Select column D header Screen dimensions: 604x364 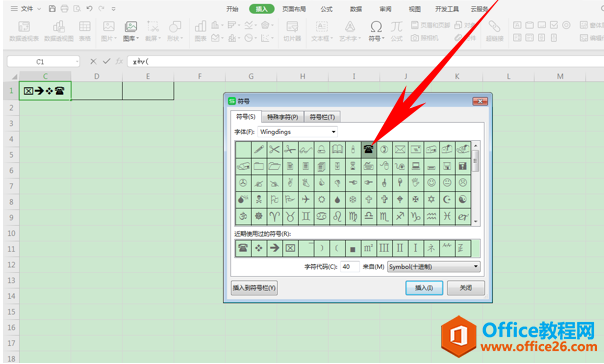(x=97, y=76)
